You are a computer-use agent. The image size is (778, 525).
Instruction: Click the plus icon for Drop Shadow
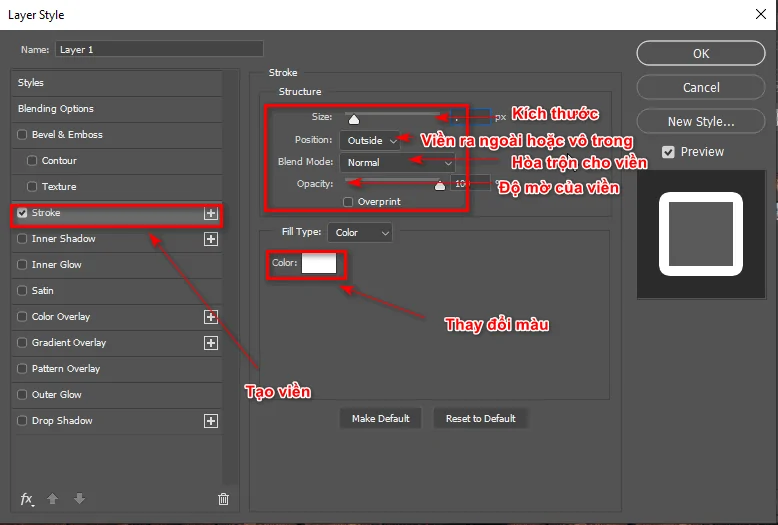tap(210, 421)
